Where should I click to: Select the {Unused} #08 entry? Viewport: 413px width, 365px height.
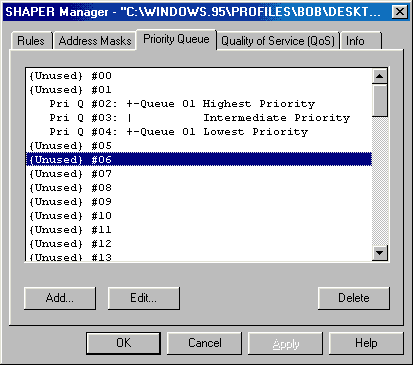point(199,188)
